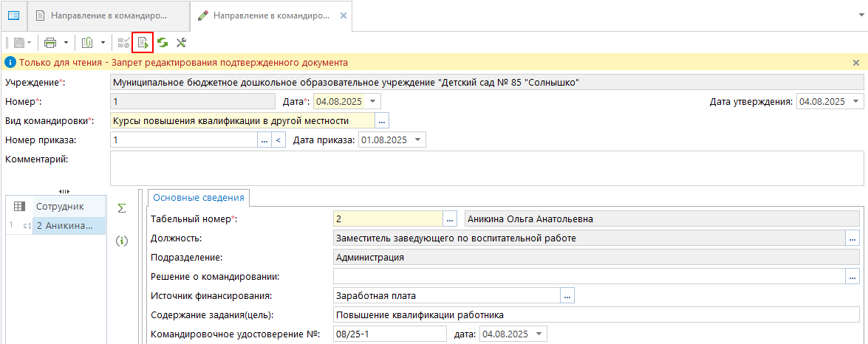Viewport: 868px width, 344px height.
Task: Open the Дата утверждения date dropdown
Action: tap(855, 101)
